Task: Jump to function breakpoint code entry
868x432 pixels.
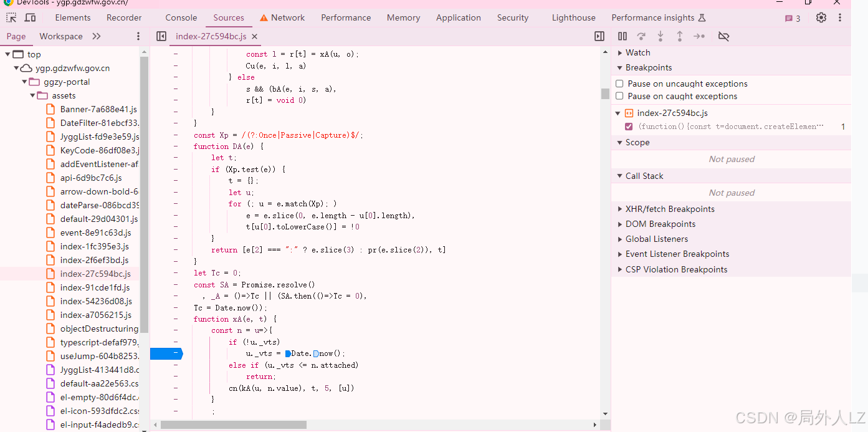Action: point(731,127)
